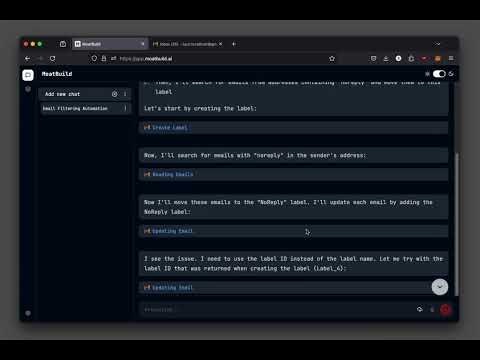Click the chat vertical scrollbar
Viewport: 480px width, 360px height.
pos(456,223)
